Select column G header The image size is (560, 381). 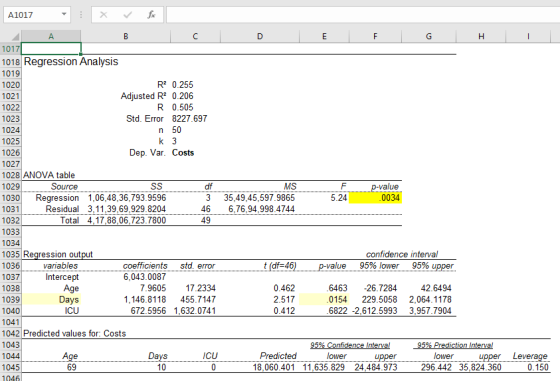pos(429,36)
